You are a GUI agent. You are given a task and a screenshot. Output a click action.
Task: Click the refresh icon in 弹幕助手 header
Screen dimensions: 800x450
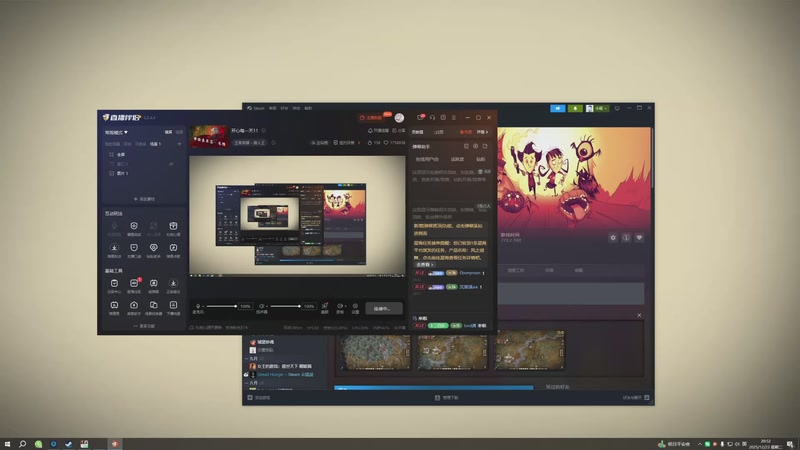(485, 146)
